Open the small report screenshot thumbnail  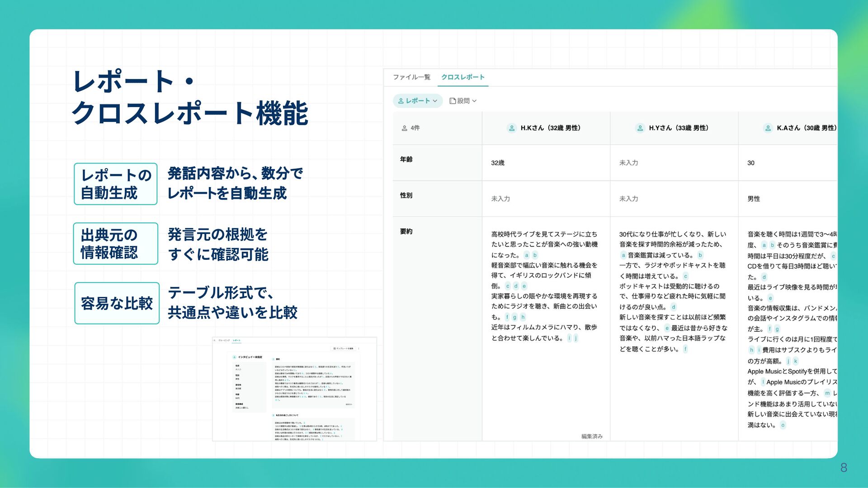pos(294,389)
